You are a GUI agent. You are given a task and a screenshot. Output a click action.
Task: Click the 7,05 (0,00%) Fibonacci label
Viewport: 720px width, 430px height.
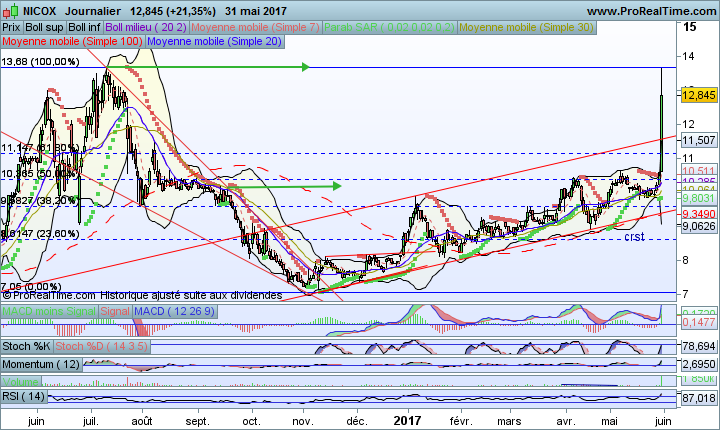[x=31, y=287]
